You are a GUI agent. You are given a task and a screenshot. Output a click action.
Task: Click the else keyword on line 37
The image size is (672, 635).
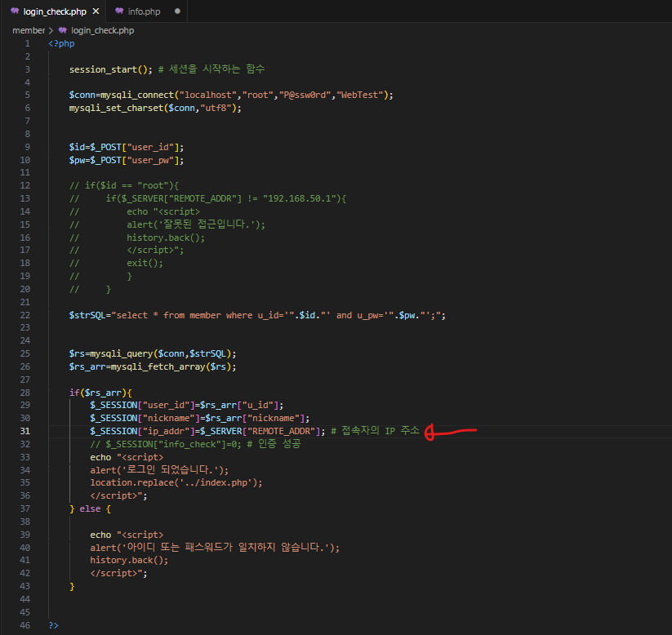pos(90,509)
